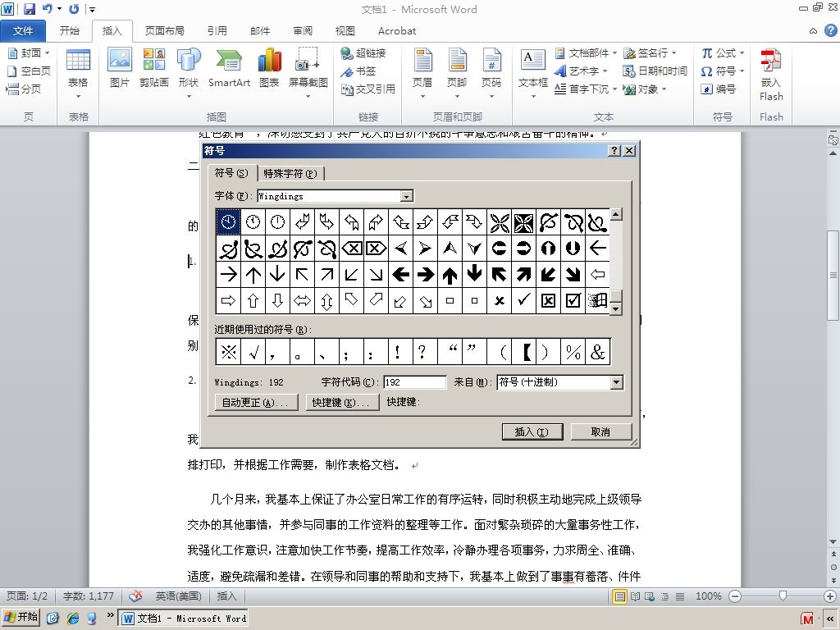840x630 pixels.
Task: Click the Insert (插入) button in dialog
Action: (532, 431)
